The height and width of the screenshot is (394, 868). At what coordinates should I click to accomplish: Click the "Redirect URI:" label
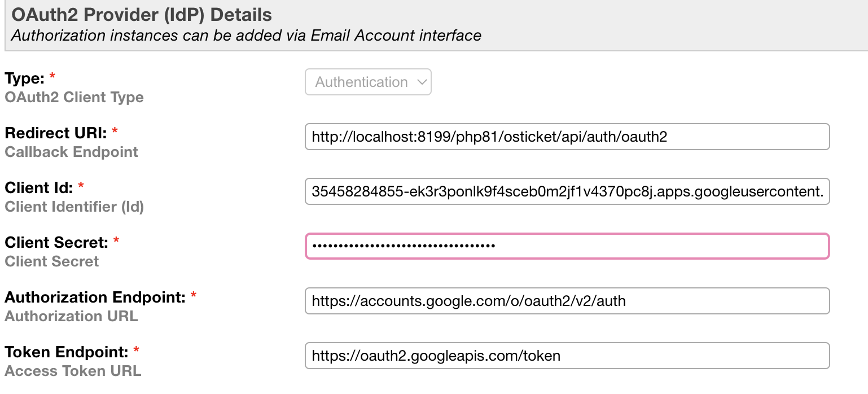pos(56,133)
